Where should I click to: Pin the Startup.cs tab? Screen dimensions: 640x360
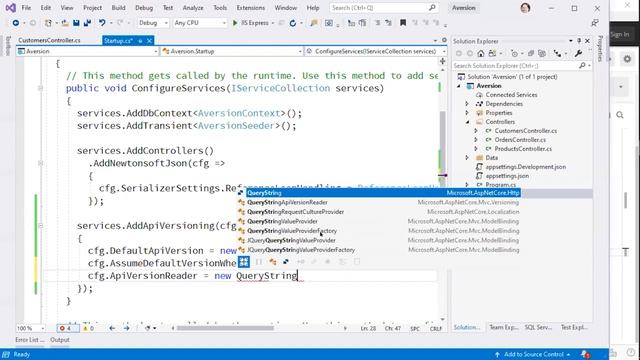point(140,41)
